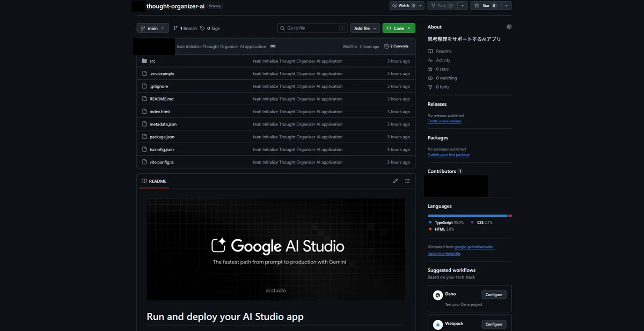Open the vite.config.ts file
644x331 pixels.
[x=162, y=163]
